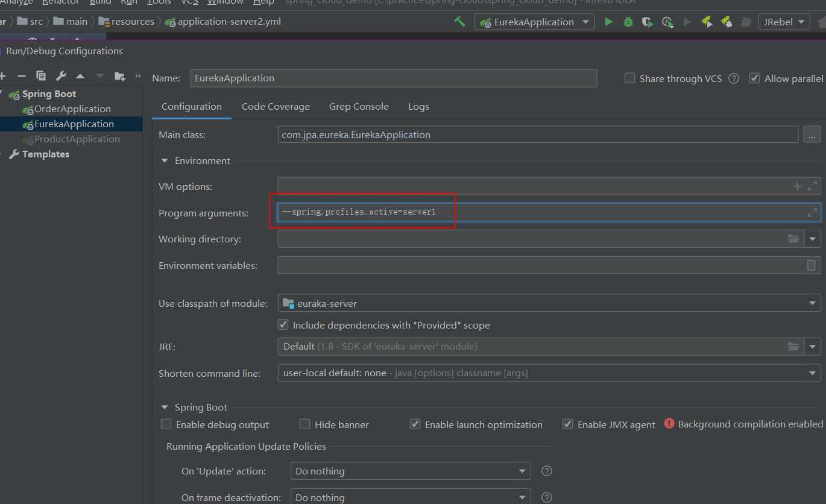Browse Working directory folder icon
Image resolution: width=826 pixels, height=504 pixels.
tap(793, 239)
